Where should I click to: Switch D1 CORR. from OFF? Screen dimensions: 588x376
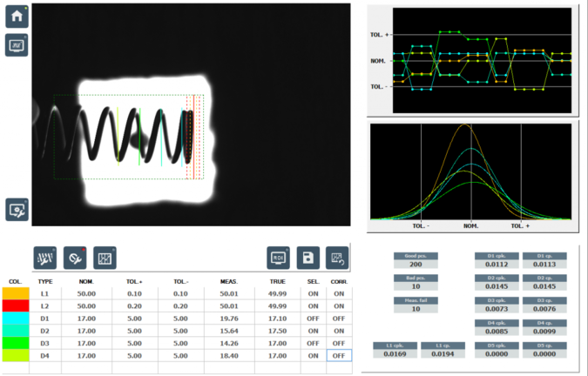tap(339, 319)
